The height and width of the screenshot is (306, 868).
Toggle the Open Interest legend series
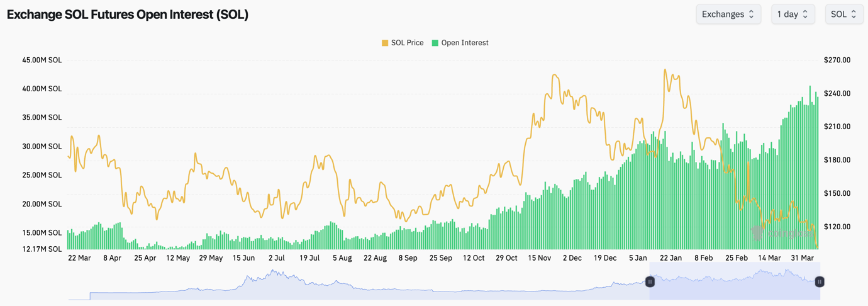pos(464,43)
